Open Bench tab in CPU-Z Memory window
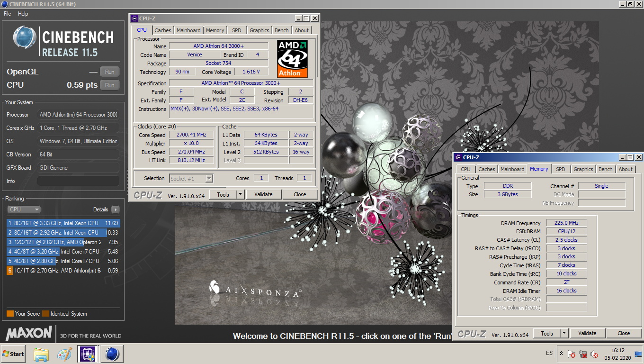The image size is (644, 364). pos(606,169)
